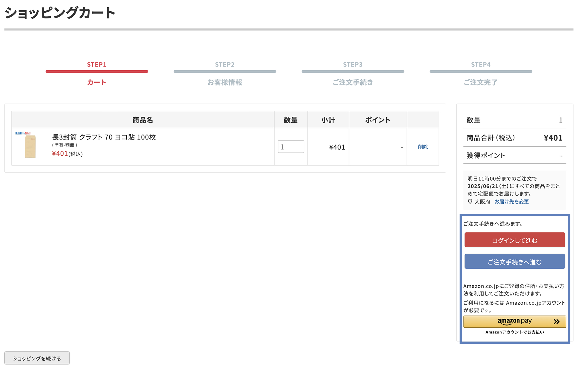Select the STEP2 お客様情報 step
Image resolution: width=577 pixels, height=392 pixels.
click(225, 82)
